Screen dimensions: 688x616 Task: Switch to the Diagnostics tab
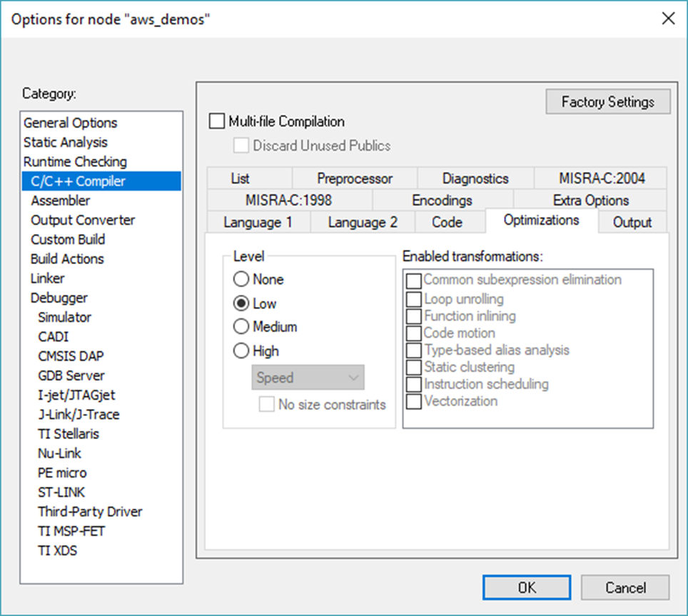point(476,178)
